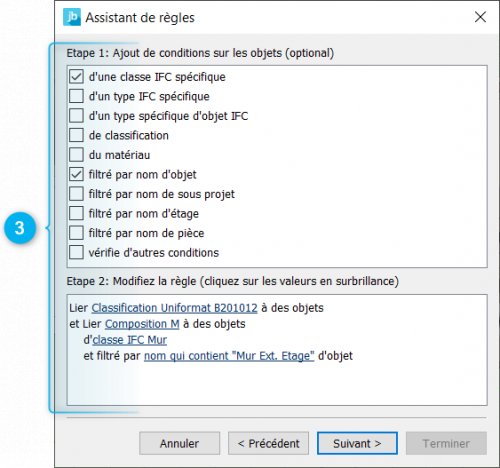This screenshot has width=500, height=468.
Task: Uncheck "filtré par nom d'objet"
Action: click(76, 174)
